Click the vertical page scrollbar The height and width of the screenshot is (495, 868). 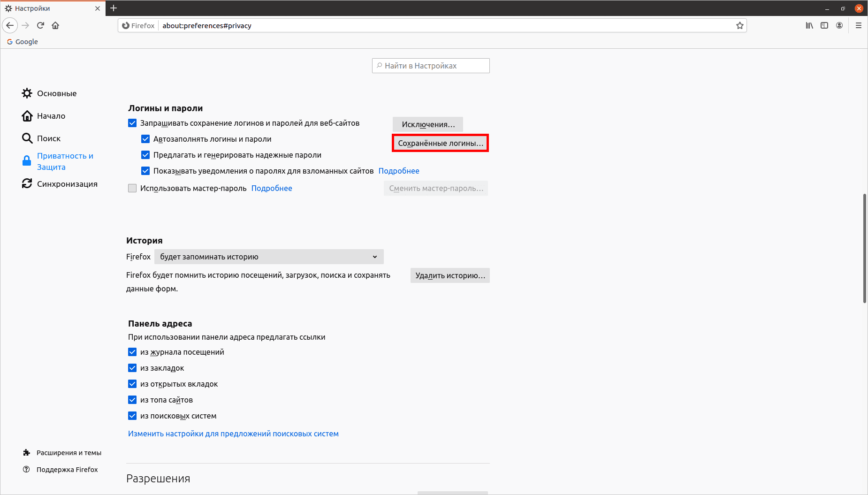point(864,248)
